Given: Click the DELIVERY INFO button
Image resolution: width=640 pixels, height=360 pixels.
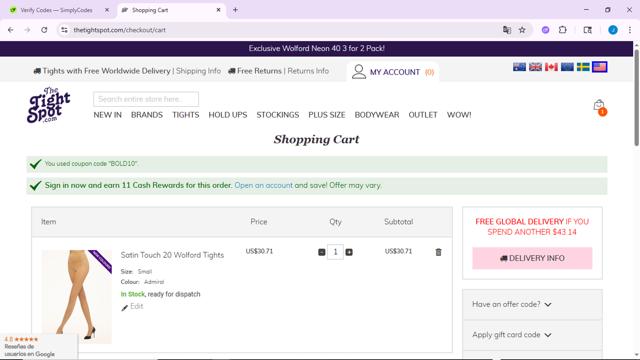Looking at the screenshot, I should (x=532, y=258).
